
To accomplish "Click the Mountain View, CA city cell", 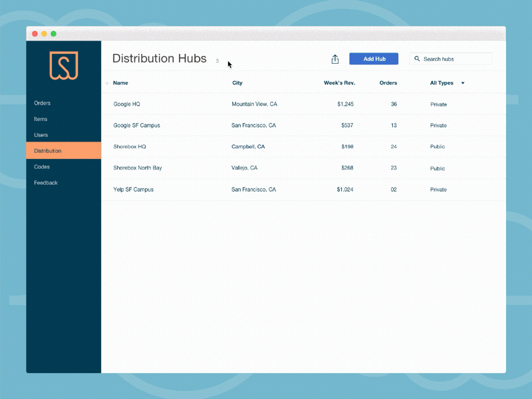I will point(255,104).
